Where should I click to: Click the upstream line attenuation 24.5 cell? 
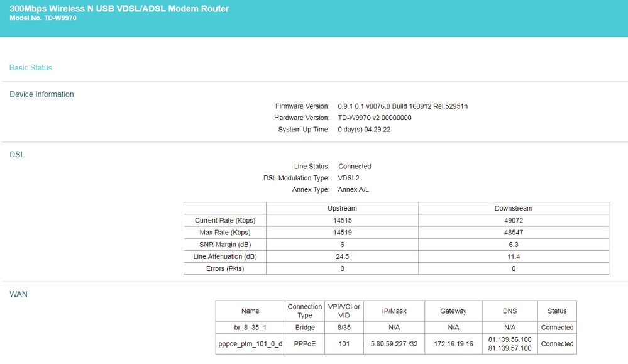(x=342, y=256)
